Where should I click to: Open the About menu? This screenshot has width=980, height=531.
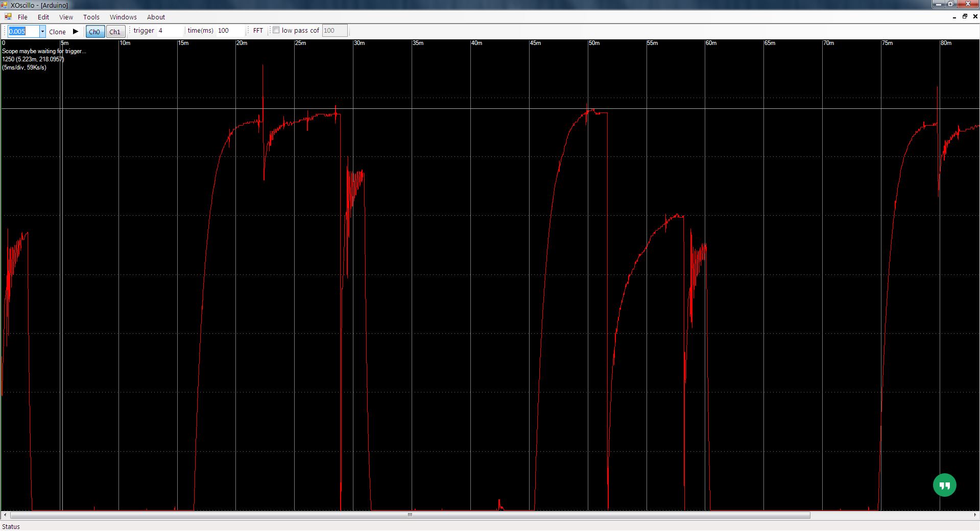[156, 17]
